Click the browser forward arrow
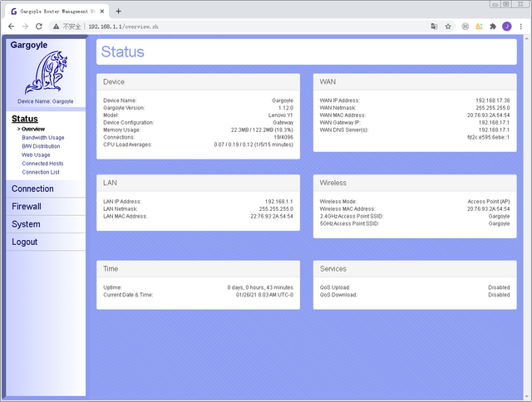 pos(25,27)
